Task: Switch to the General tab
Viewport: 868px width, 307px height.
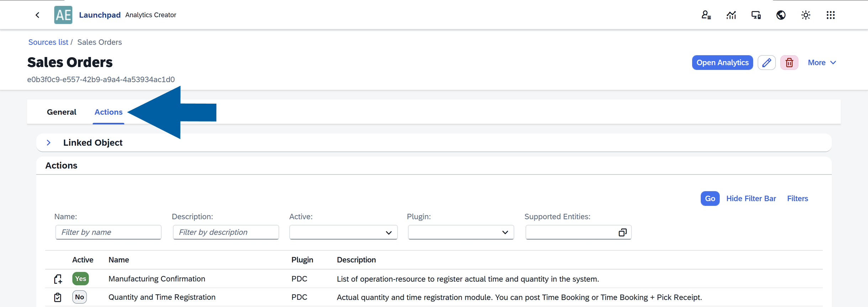Action: pos(62,112)
